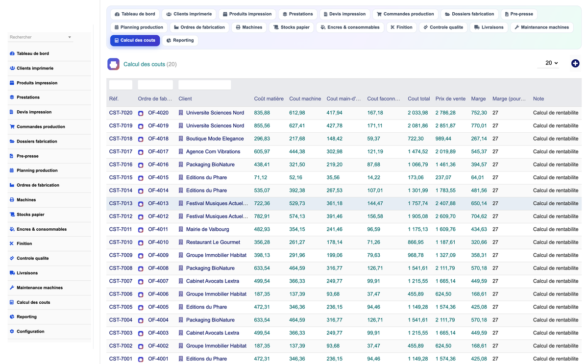Image resolution: width=588 pixels, height=364 pixels.
Task: Click the Commandes production cart icon in sidebar
Action: coord(12,126)
